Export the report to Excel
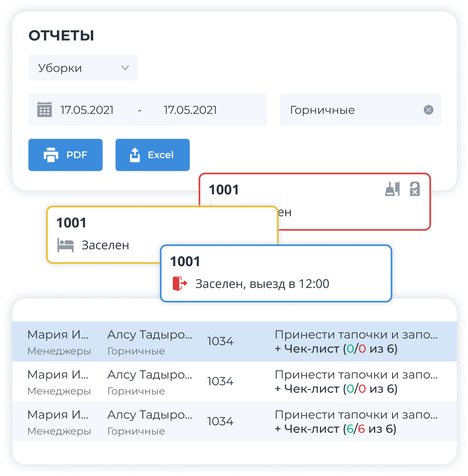Image resolution: width=468 pixels, height=476 pixels. [x=153, y=155]
